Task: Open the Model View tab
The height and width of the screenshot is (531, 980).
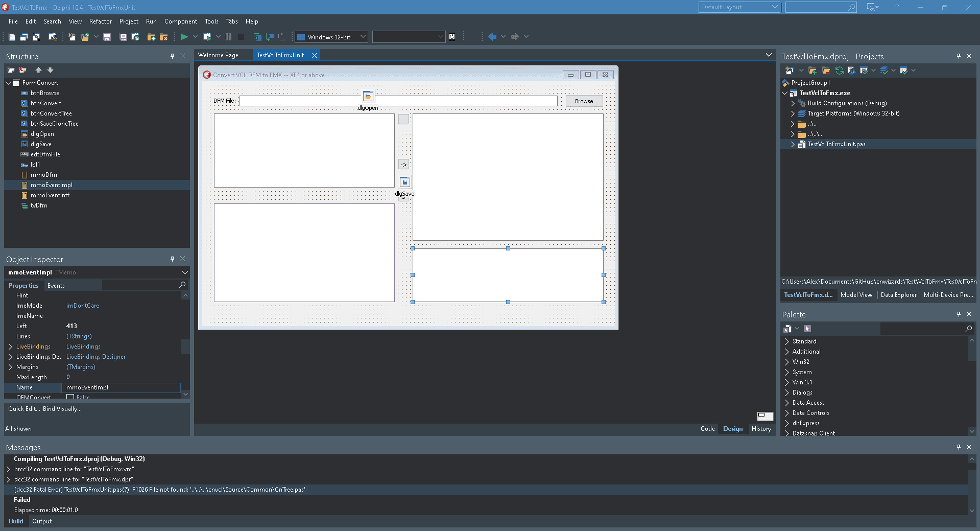Action: point(856,295)
